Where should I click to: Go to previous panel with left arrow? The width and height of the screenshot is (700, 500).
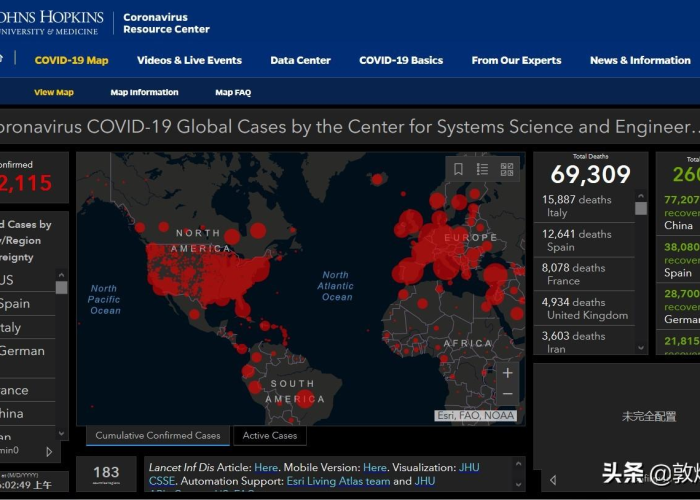(553, 480)
